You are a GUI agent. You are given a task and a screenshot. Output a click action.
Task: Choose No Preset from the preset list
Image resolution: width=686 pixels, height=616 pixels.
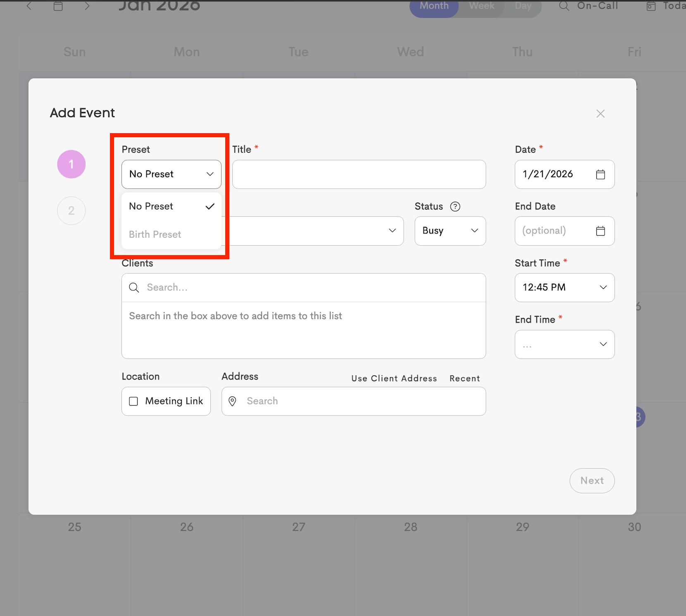(171, 206)
